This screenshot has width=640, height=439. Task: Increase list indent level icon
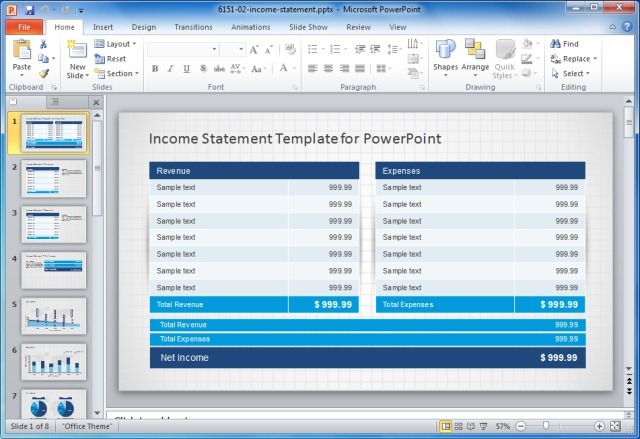[375, 49]
